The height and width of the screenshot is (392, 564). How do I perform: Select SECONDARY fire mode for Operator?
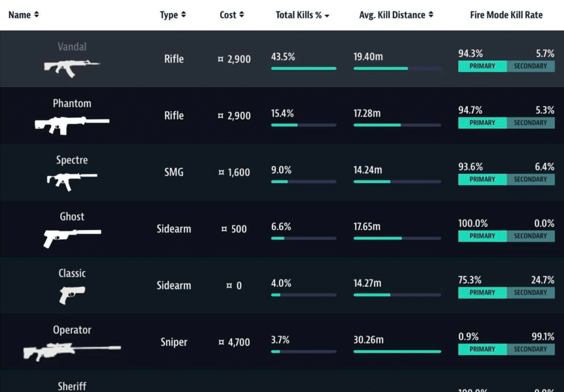click(531, 350)
